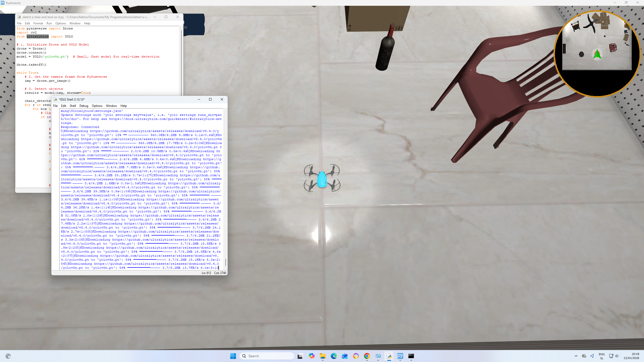Open Microsoft Edge from the taskbar
This screenshot has height=362, width=644.
coord(334,356)
